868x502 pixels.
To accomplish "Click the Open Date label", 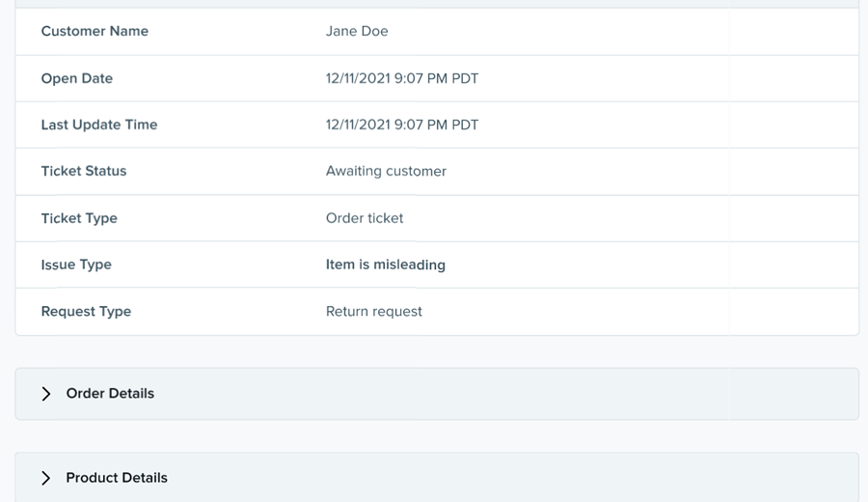I will click(77, 78).
